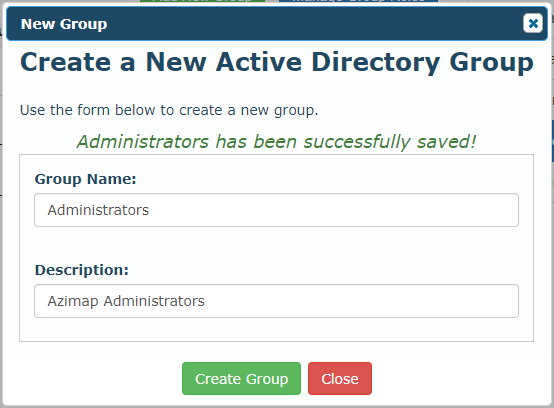Dismiss the New Group dialog with the X icon

533,23
